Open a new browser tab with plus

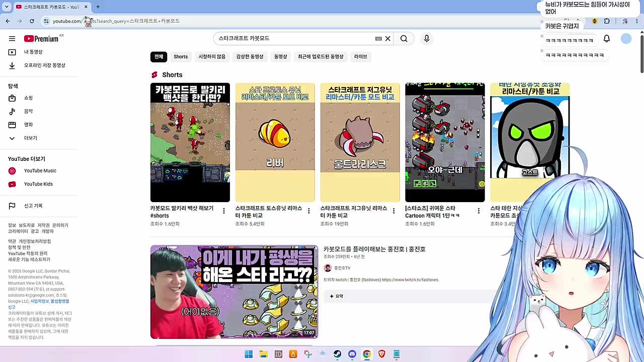pos(98,7)
